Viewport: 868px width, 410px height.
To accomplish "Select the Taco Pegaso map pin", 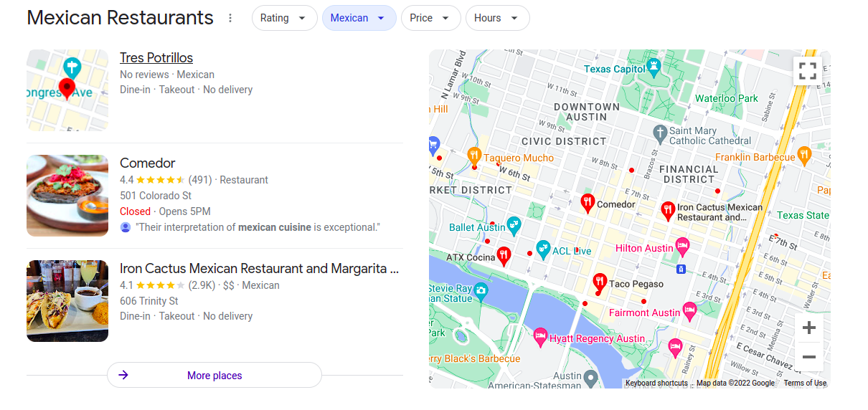I will 600,283.
